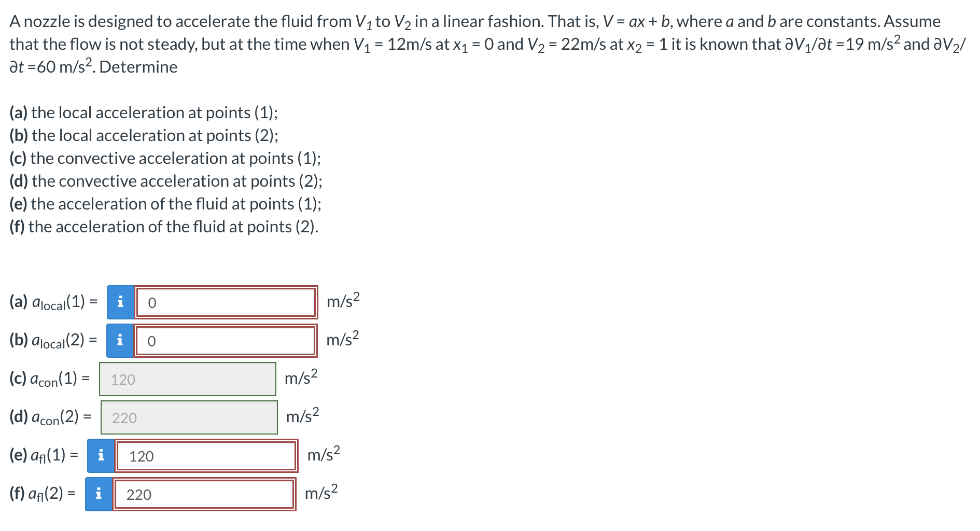Open the info icon beside a_fl(2) field

[99, 494]
